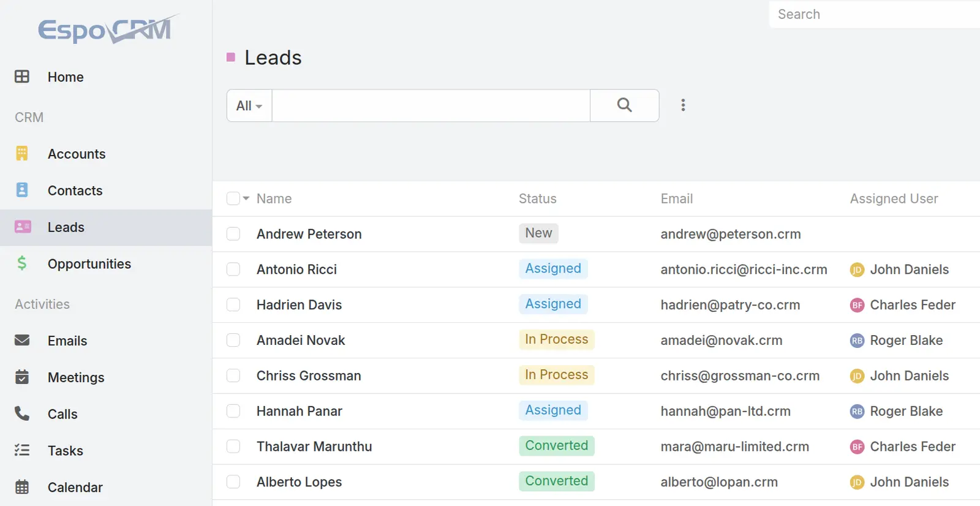Click the Meetings calendar-check icon
980x506 pixels.
pyautogui.click(x=22, y=377)
